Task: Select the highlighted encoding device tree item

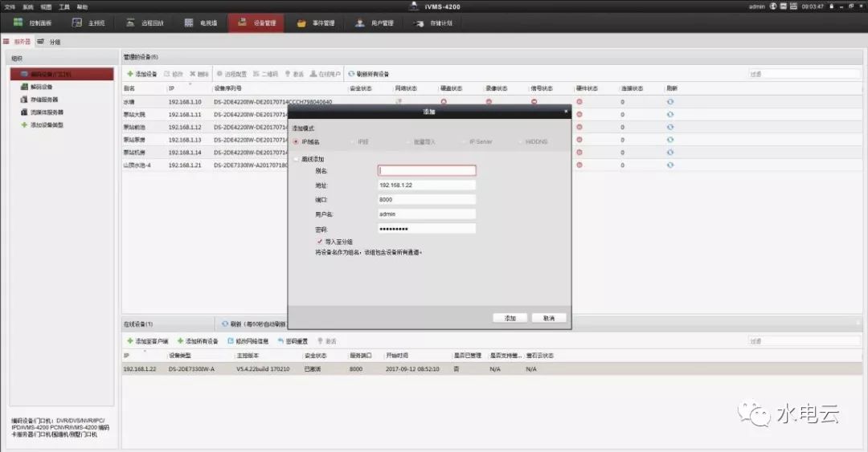Action: coord(62,74)
